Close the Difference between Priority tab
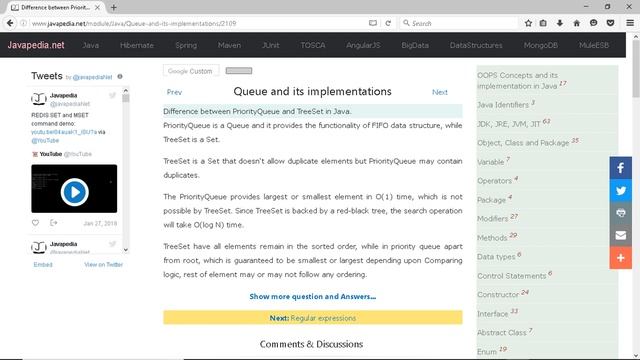 click(97, 7)
